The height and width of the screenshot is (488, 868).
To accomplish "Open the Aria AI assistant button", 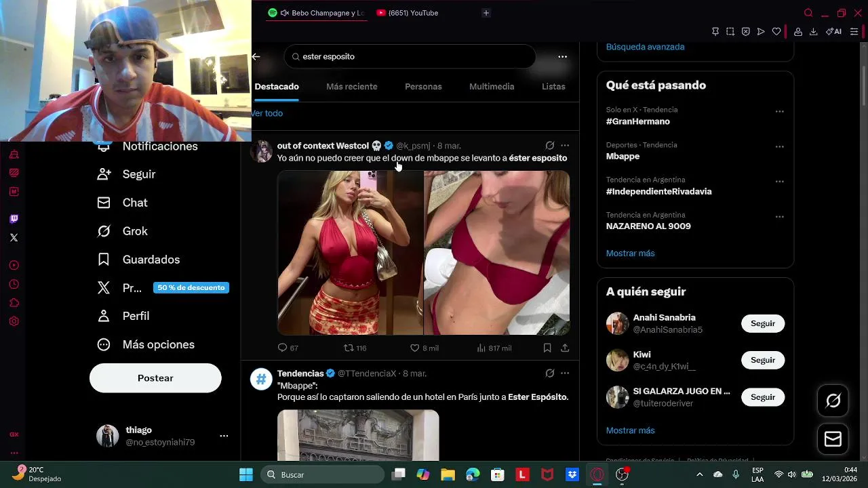I will pos(833,31).
